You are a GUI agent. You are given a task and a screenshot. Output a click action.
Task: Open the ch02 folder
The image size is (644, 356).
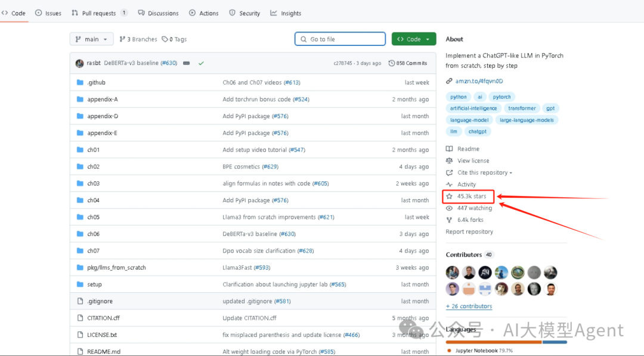point(93,166)
